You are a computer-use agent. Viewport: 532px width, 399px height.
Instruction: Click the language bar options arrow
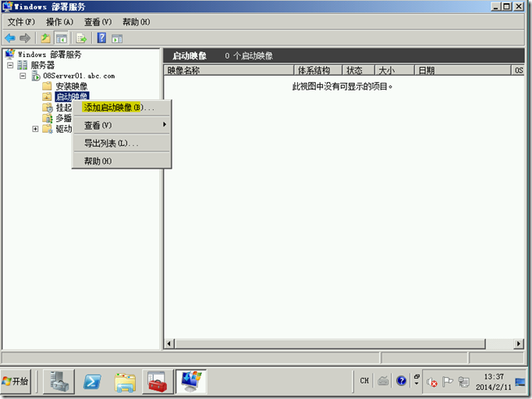point(416,384)
